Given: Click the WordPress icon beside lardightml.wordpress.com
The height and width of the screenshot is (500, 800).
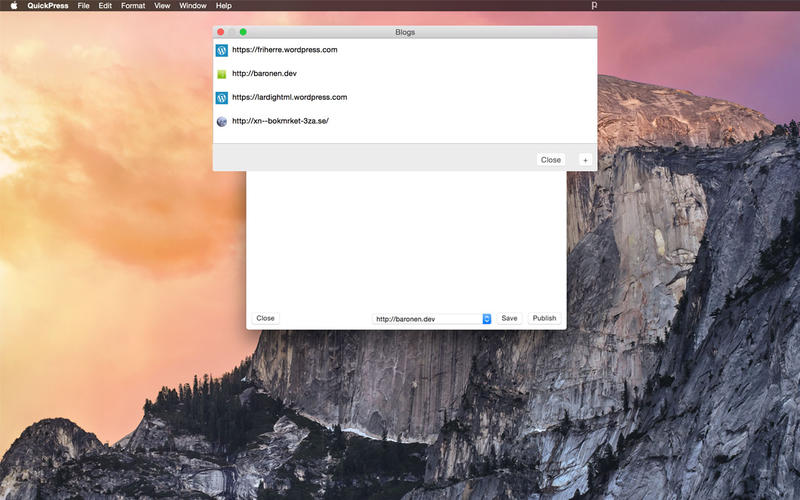Looking at the screenshot, I should [x=221, y=97].
